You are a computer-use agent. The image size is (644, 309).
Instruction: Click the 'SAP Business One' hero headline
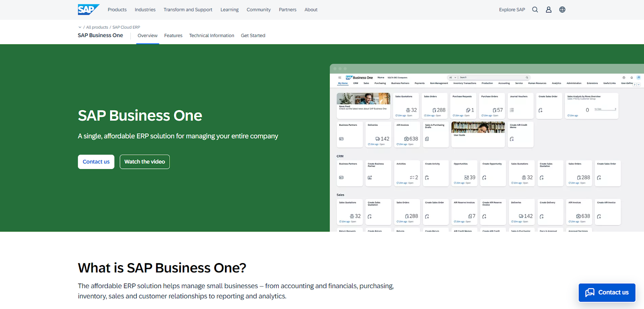[140, 116]
